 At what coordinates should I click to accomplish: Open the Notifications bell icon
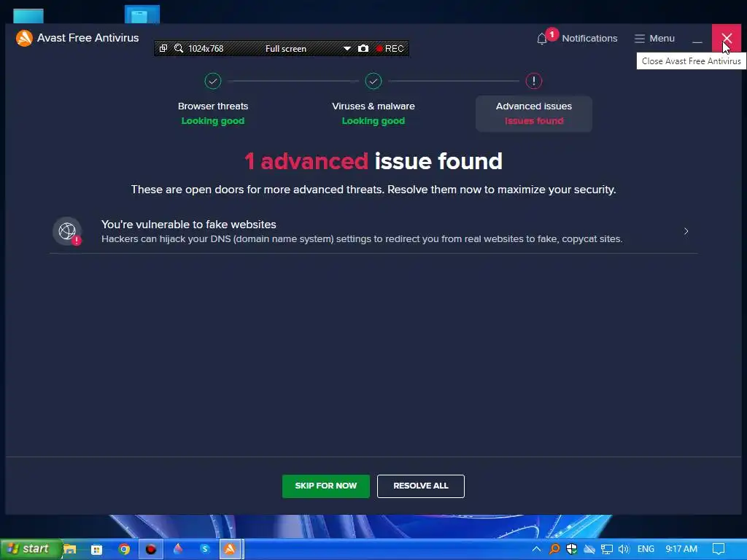(542, 39)
